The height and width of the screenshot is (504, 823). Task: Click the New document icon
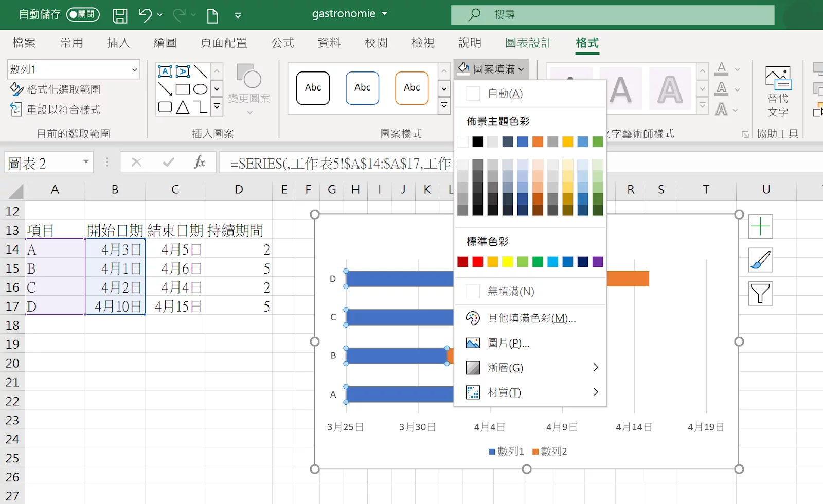pos(212,15)
